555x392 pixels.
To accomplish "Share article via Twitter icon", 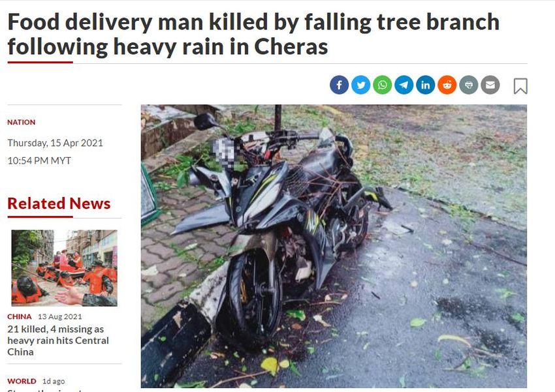I will tap(360, 85).
